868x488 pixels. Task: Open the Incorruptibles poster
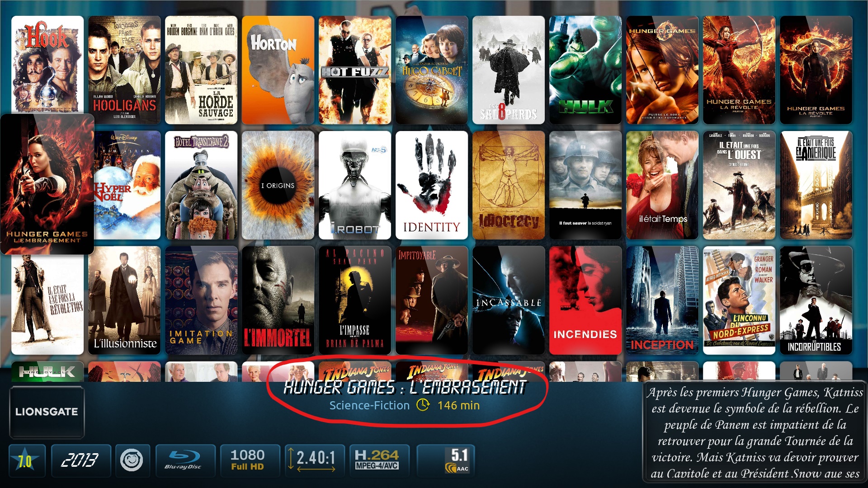(816, 300)
